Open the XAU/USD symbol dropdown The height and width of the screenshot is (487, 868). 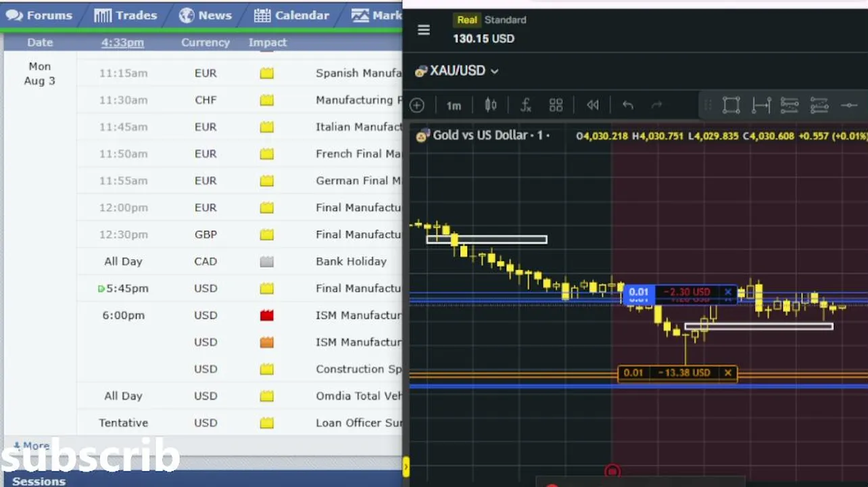(464, 71)
